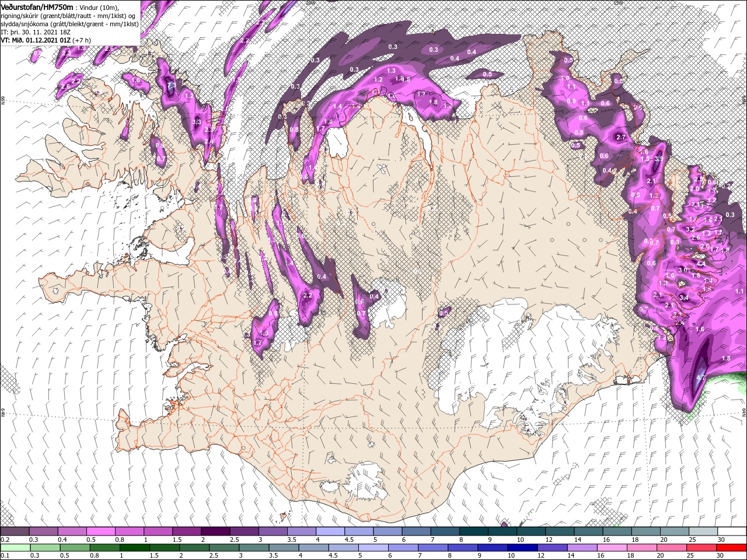Click the 'Vindur (10m)' text in header
747x560 pixels.
tap(99, 7)
